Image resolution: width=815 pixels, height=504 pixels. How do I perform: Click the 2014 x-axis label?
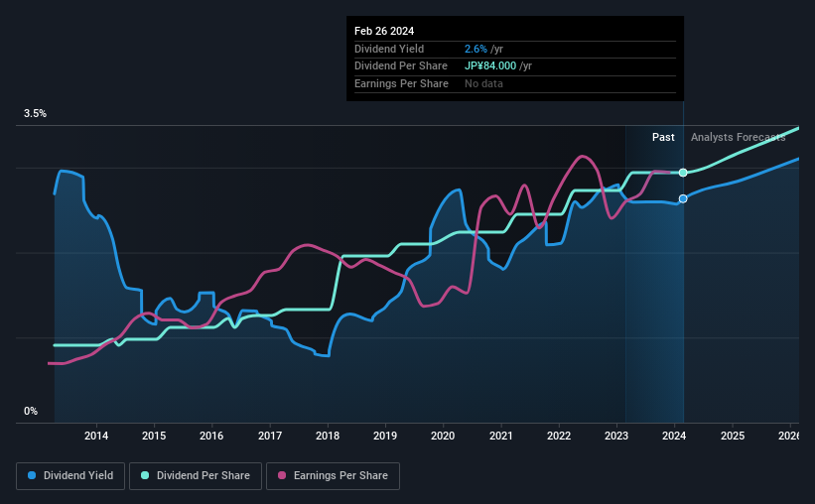pyautogui.click(x=96, y=436)
